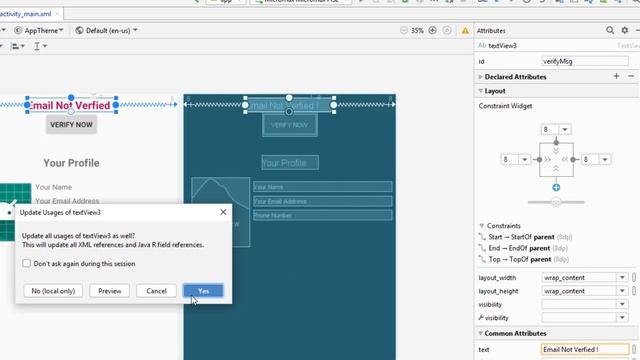Image resolution: width=640 pixels, height=360 pixels.
Task: Toggle layout_height resource picker bar
Action: [x=634, y=291]
